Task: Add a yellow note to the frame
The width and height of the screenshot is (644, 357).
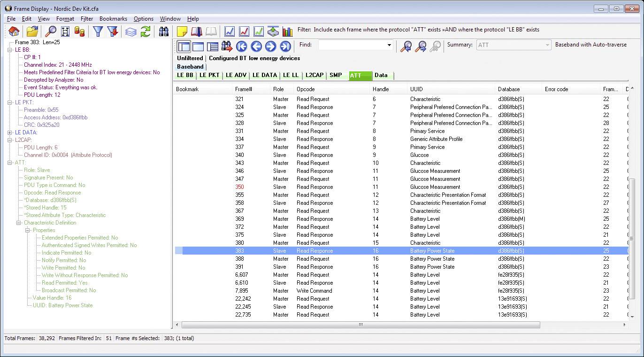Action: [182, 31]
